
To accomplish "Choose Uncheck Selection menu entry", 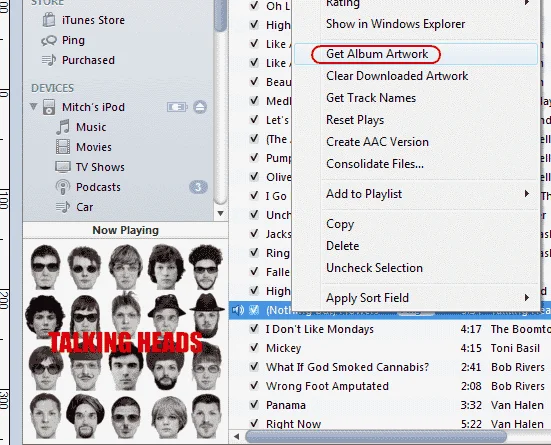I will tap(415, 268).
